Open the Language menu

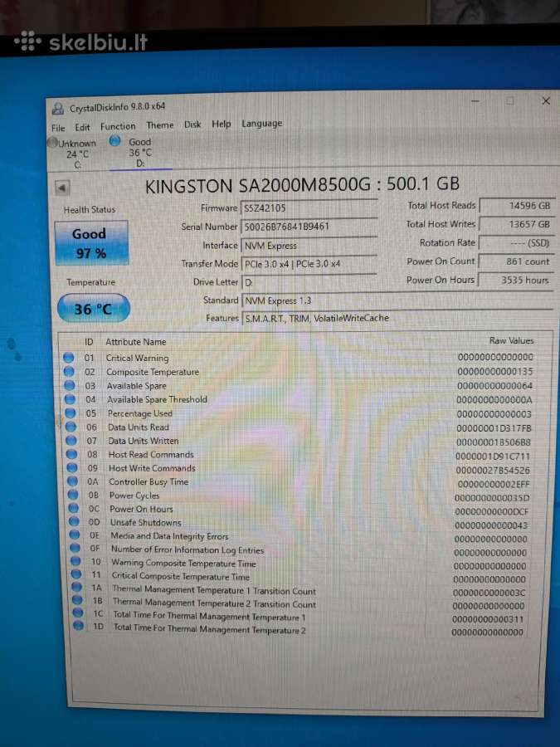pos(261,124)
